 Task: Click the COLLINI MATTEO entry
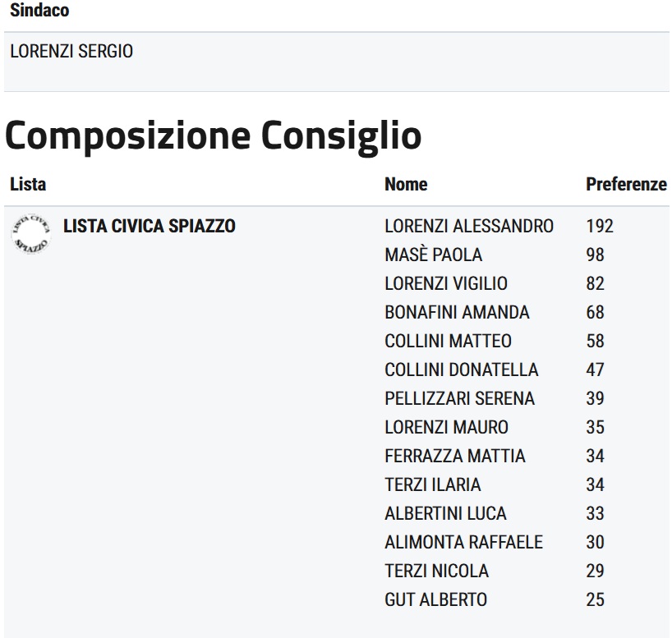click(x=448, y=341)
